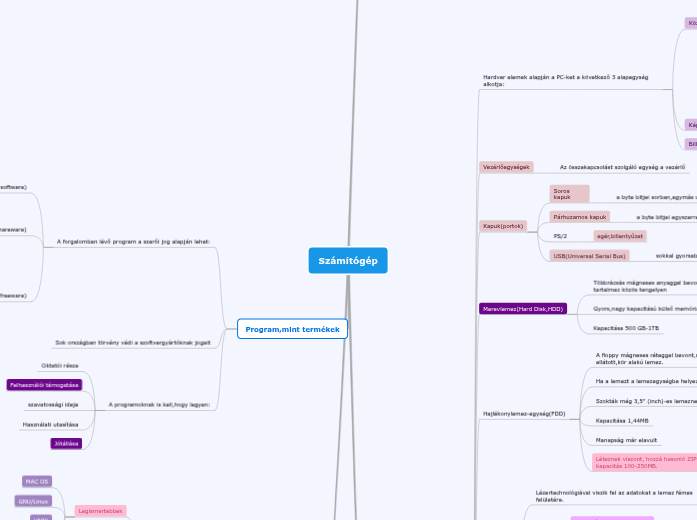
Task: Click the Vezérlőegységek node
Action: coord(506,167)
